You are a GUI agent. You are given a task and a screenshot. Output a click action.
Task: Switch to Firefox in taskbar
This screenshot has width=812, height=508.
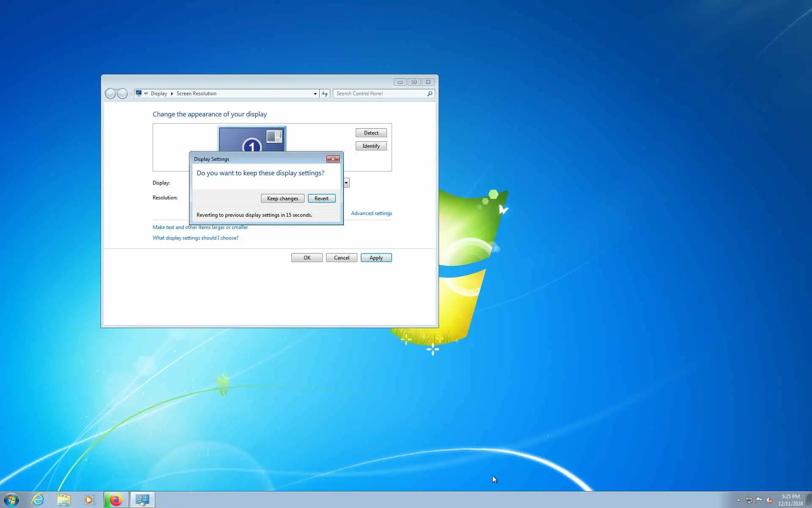point(116,500)
